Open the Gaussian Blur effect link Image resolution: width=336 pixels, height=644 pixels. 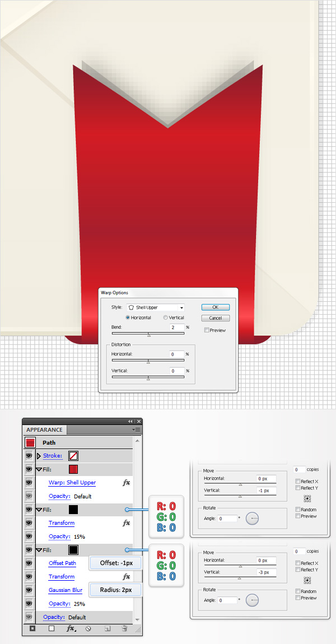(66, 590)
